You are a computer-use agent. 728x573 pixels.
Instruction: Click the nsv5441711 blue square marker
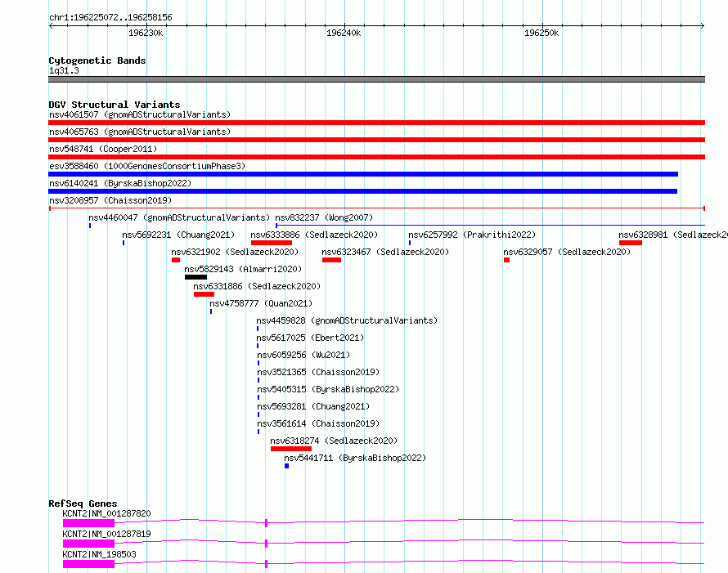pos(286,466)
